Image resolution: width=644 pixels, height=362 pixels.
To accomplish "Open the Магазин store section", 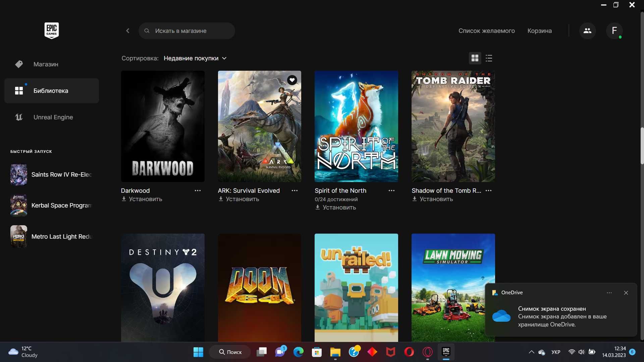I will coord(52,64).
